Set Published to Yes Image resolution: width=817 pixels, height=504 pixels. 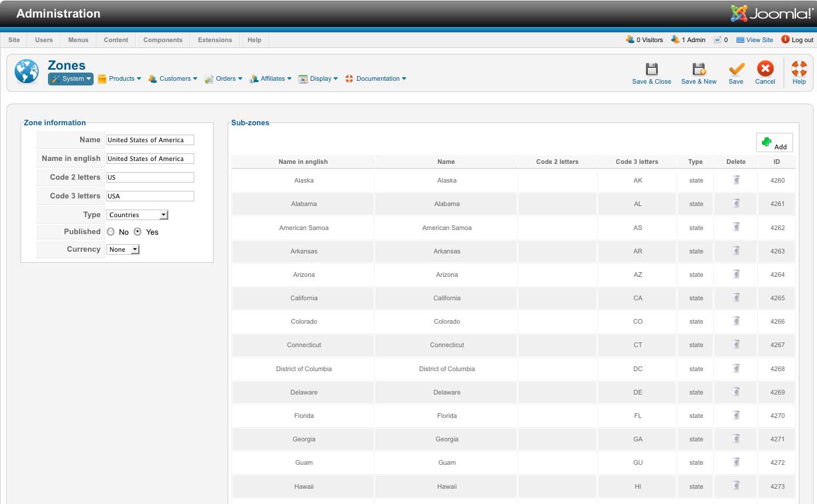(138, 232)
